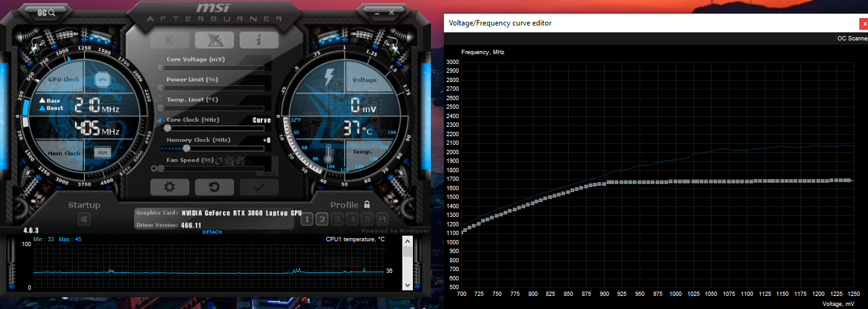The image size is (868, 309).
Task: Click the GPU chip icon in gauge
Action: [102, 80]
